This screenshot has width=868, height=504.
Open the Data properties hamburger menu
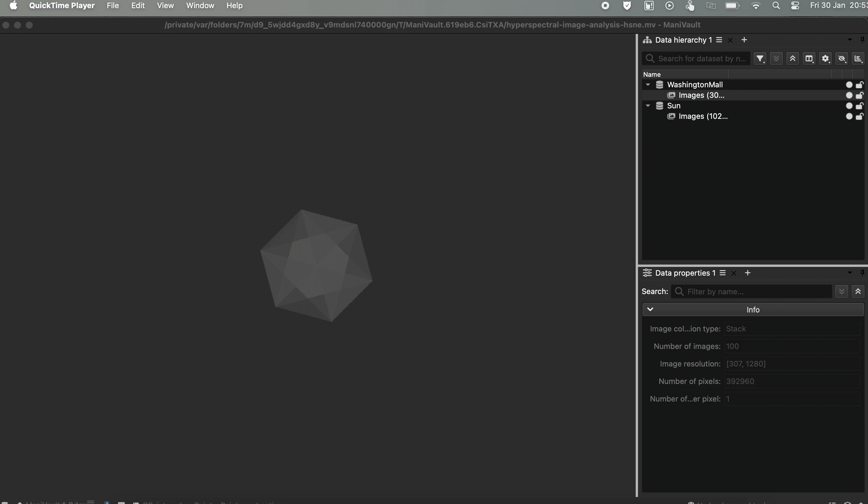(x=722, y=272)
